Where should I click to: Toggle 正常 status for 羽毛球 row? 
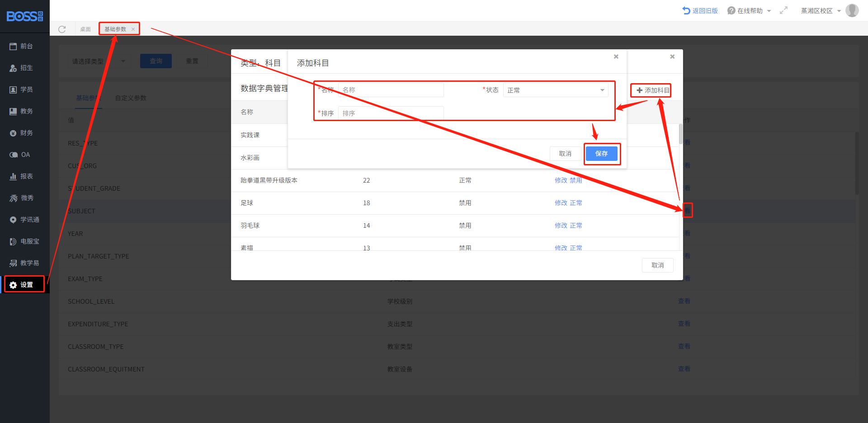[x=576, y=226]
